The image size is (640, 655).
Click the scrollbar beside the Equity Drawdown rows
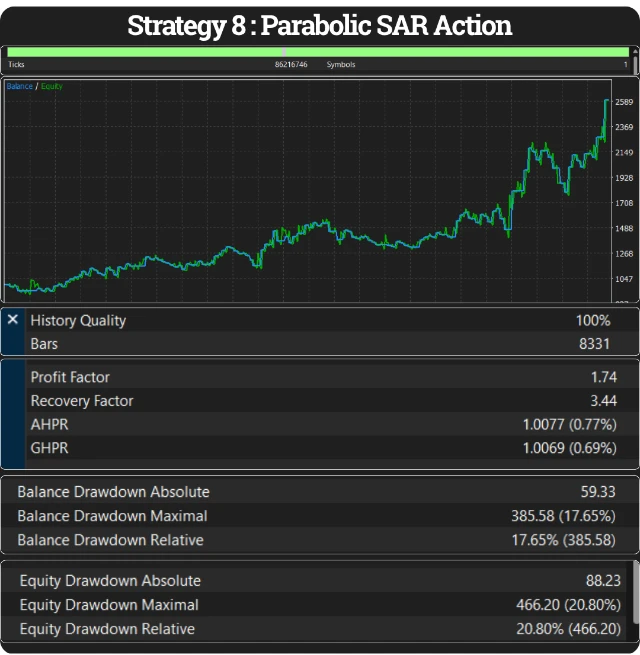pyautogui.click(x=633, y=590)
